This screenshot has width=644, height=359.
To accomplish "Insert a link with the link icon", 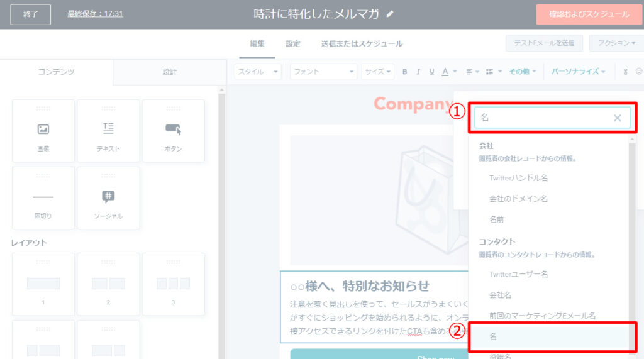I will point(625,72).
